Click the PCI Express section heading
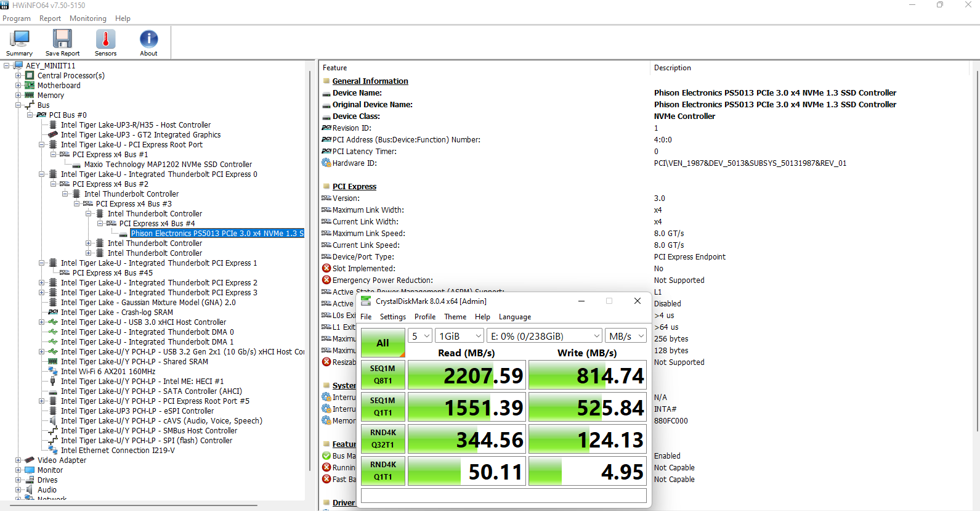Viewport: 980px width, 511px height. [354, 187]
